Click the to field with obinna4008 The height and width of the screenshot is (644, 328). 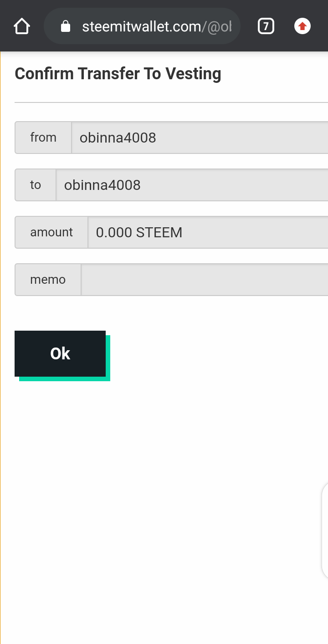(x=192, y=185)
